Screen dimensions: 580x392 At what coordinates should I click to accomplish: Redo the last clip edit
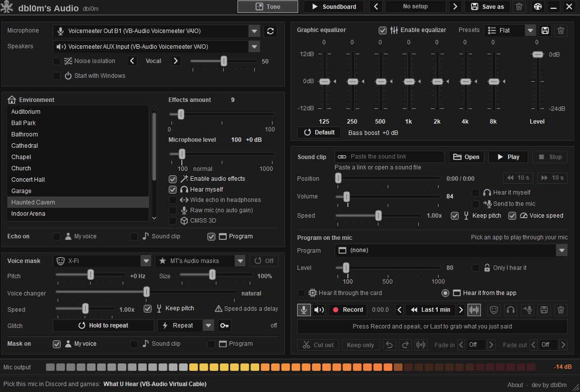[405, 345]
